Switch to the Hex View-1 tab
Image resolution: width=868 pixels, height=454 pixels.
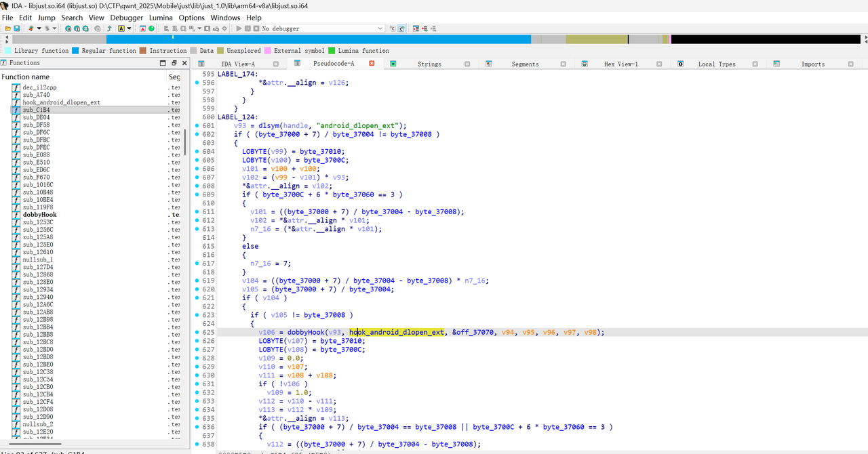click(620, 64)
